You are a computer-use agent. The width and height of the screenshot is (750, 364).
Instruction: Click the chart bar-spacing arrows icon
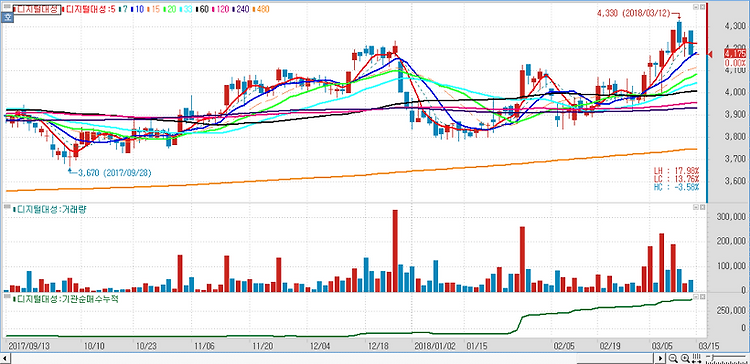(696, 358)
